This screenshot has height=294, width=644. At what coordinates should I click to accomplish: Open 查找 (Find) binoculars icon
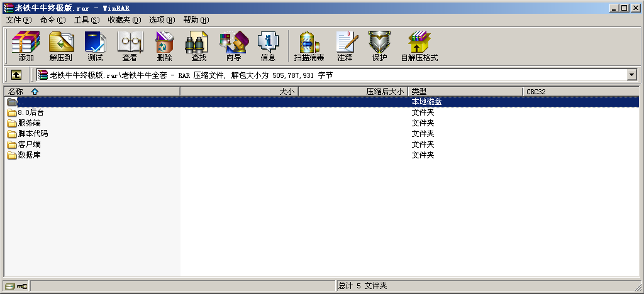pyautogui.click(x=198, y=46)
